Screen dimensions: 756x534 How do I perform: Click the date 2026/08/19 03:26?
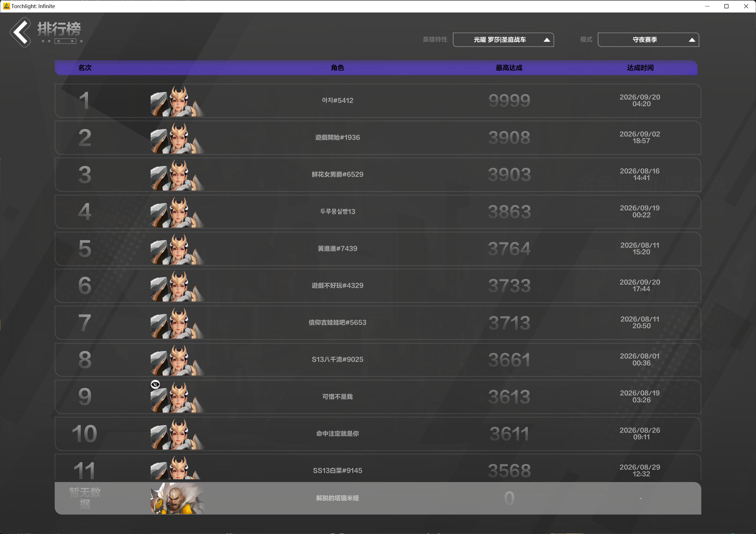pos(640,397)
